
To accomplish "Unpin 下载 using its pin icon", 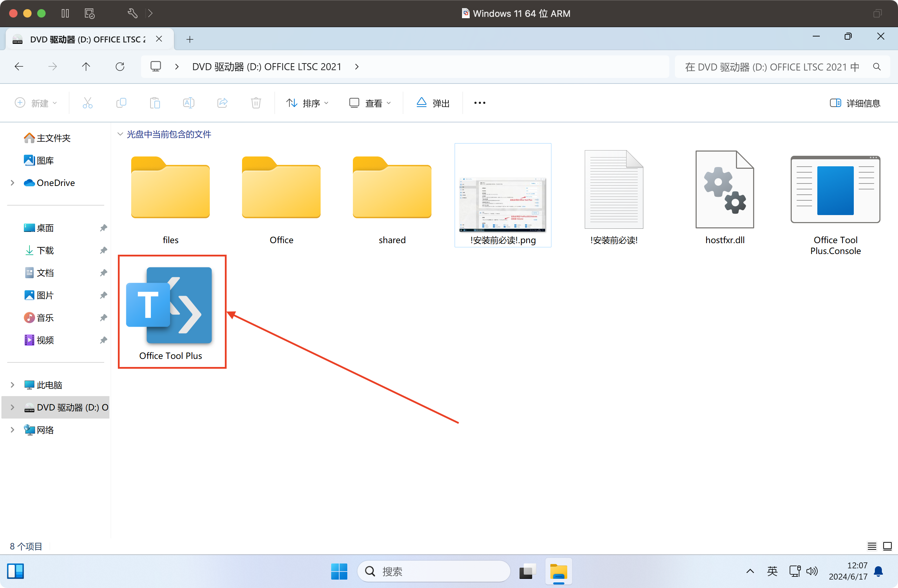I will (x=103, y=250).
